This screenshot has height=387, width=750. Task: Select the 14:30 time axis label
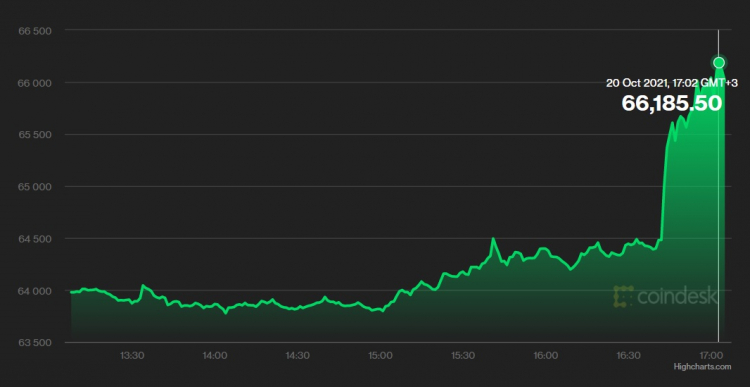coord(297,355)
